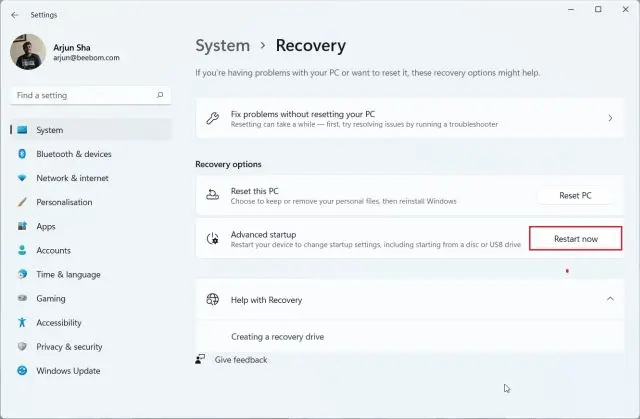
Task: Collapse the Help with Recovery section
Action: (610, 299)
